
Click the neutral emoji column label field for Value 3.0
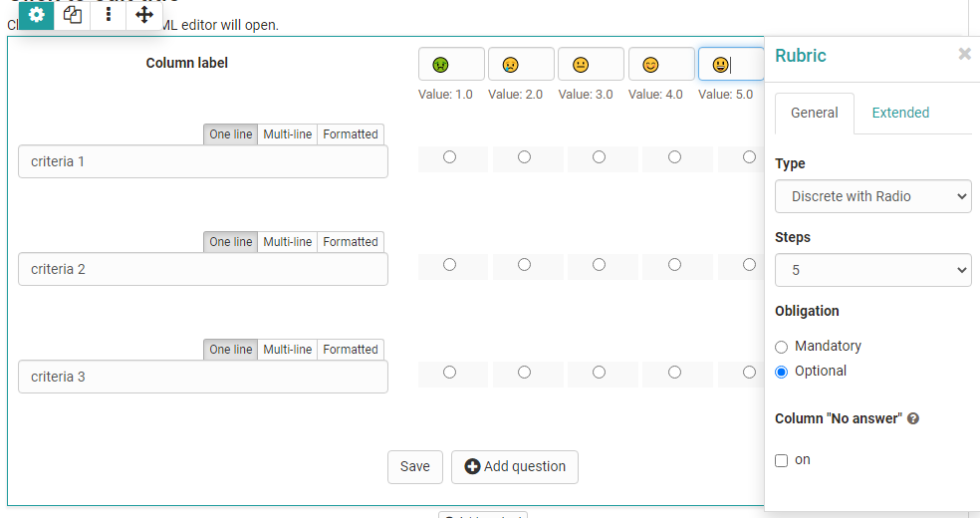591,65
